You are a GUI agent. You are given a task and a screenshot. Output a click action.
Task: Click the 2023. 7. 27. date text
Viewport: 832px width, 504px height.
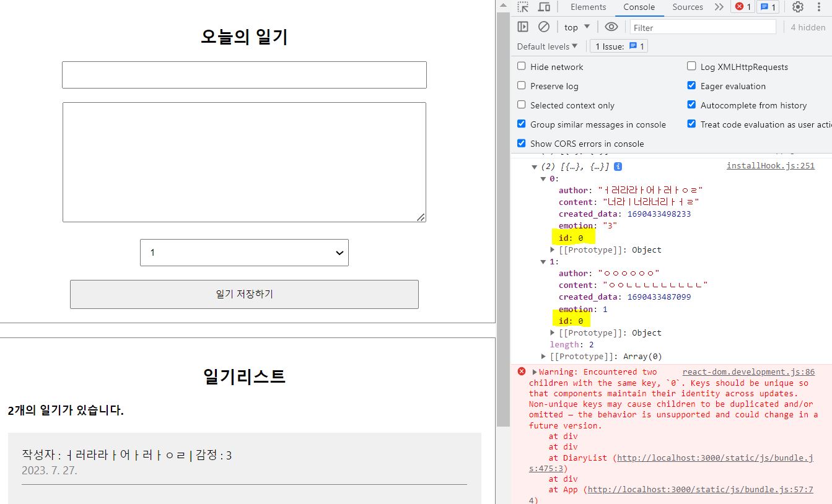point(50,470)
